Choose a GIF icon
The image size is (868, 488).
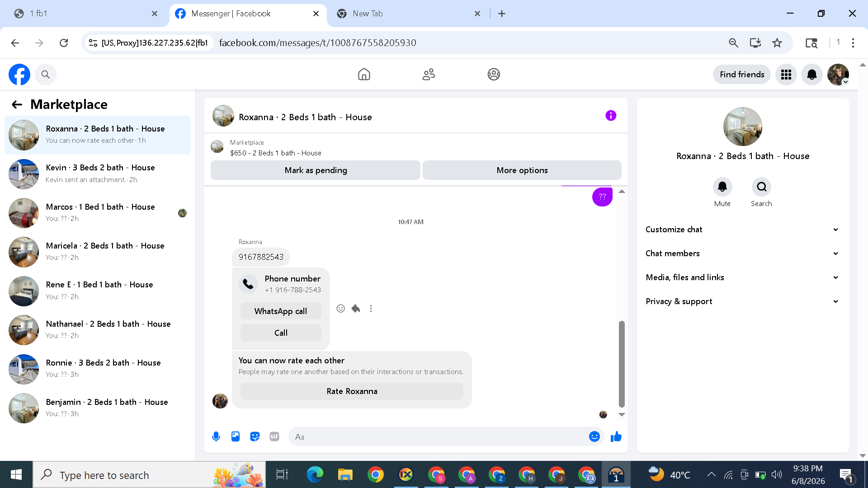(x=274, y=436)
